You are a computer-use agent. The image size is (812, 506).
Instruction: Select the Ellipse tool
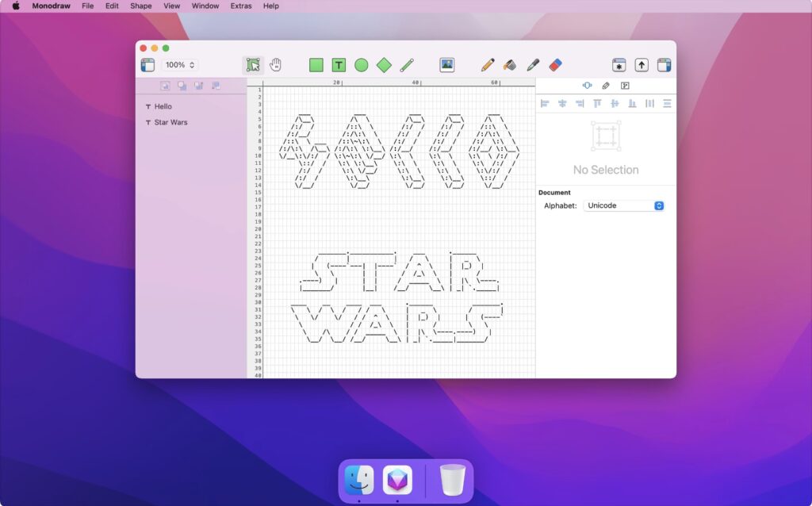[362, 65]
